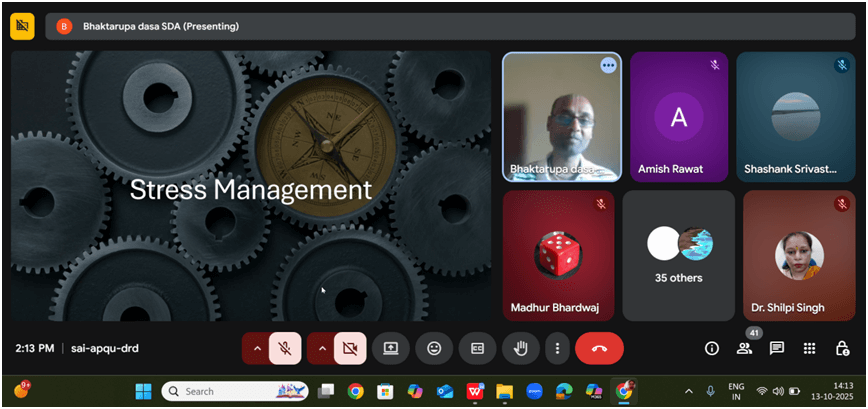This screenshot has width=868, height=409.
Task: Open the activities grid icon
Action: click(810, 348)
